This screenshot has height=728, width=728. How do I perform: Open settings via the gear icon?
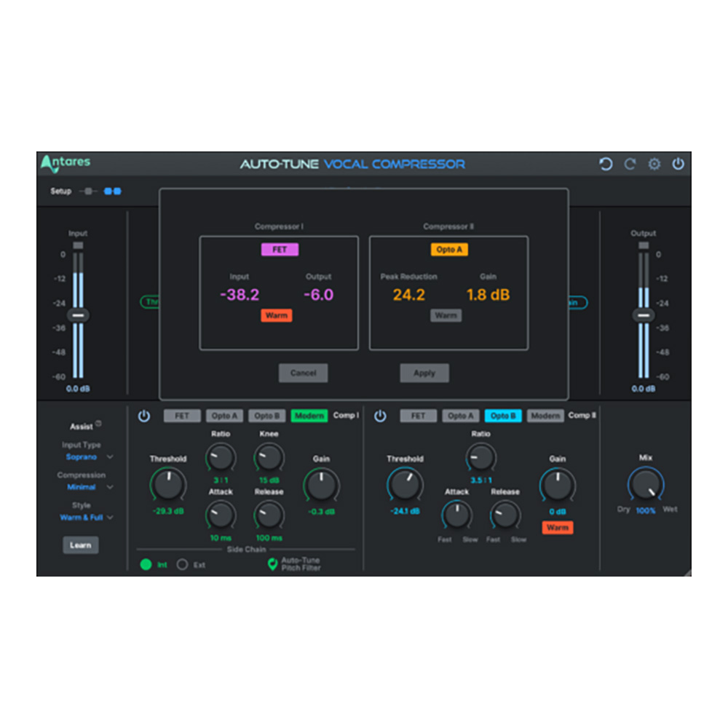pos(654,164)
